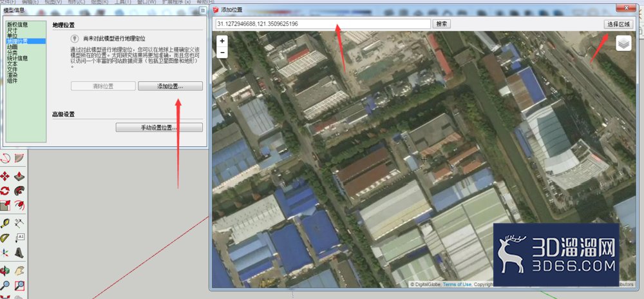This screenshot has width=644, height=299.
Task: Select the Follow Me tool
Action: [x=19, y=191]
